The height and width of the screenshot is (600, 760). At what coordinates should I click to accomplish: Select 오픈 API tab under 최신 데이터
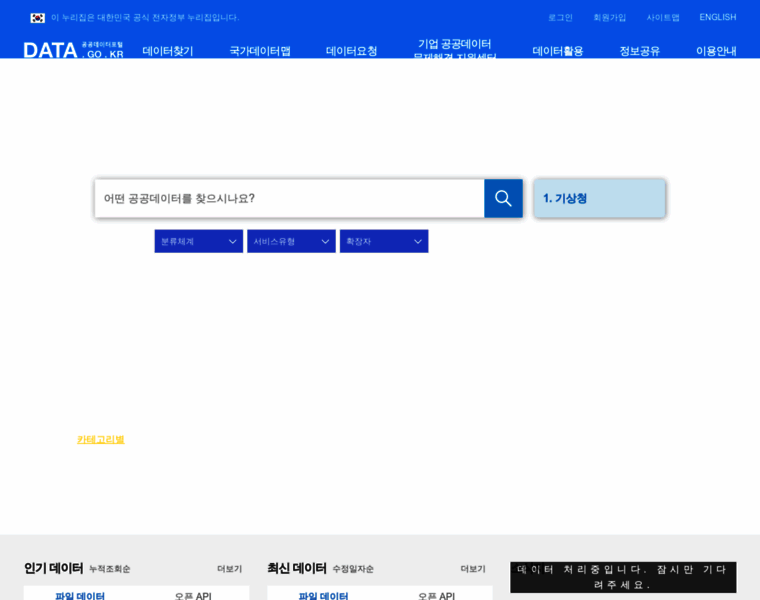tap(436, 596)
